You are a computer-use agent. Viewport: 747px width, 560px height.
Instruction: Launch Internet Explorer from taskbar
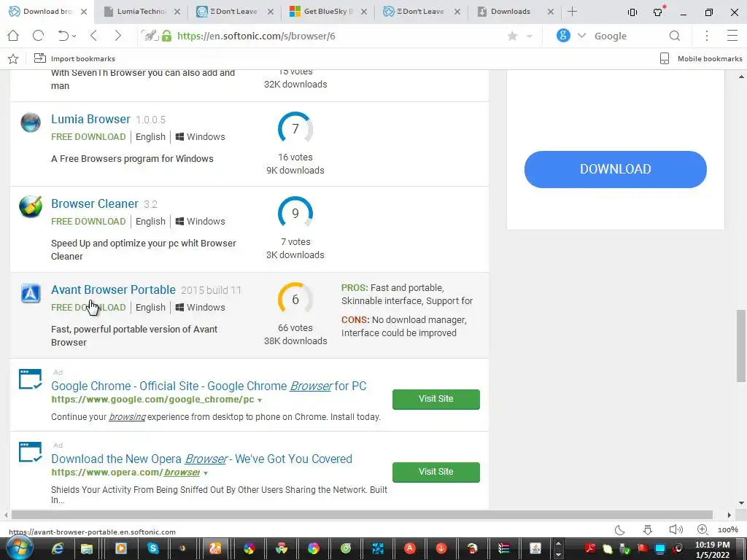pos(58,548)
